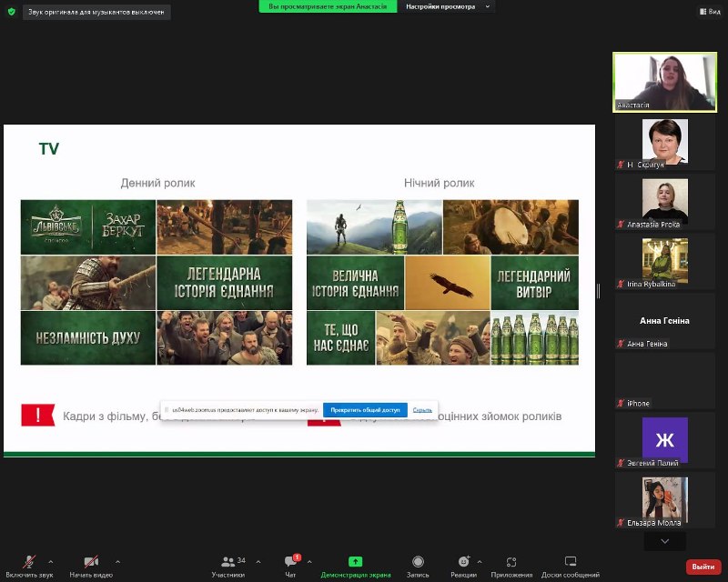Leave meeting with red Выйти button
Image resolution: width=728 pixels, height=582 pixels.
point(703,567)
